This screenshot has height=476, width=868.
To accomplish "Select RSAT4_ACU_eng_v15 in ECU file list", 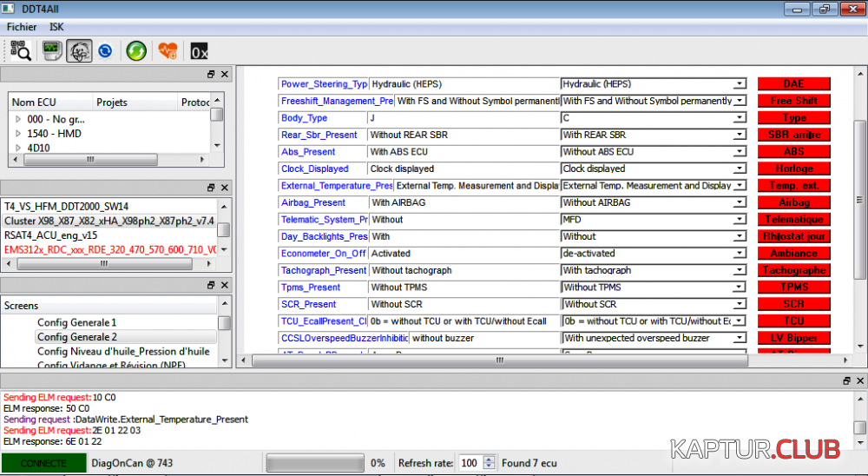I will point(49,235).
